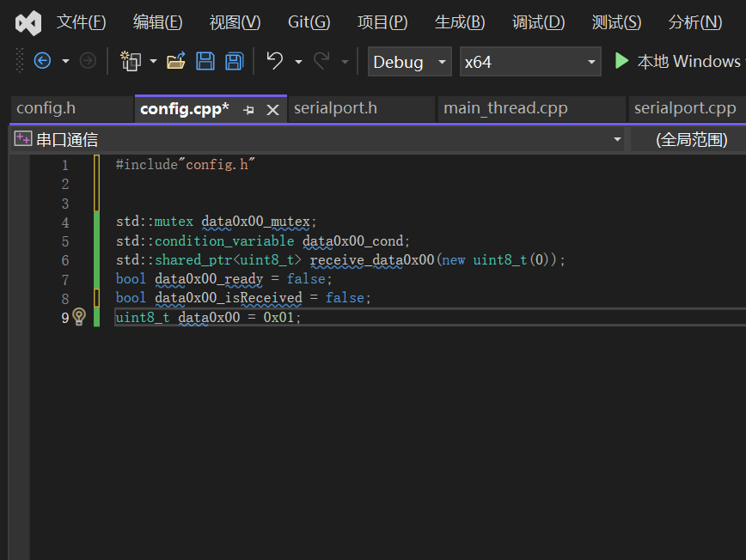Create a new project from the toolbar
Screen dimensions: 746x560
(x=131, y=61)
